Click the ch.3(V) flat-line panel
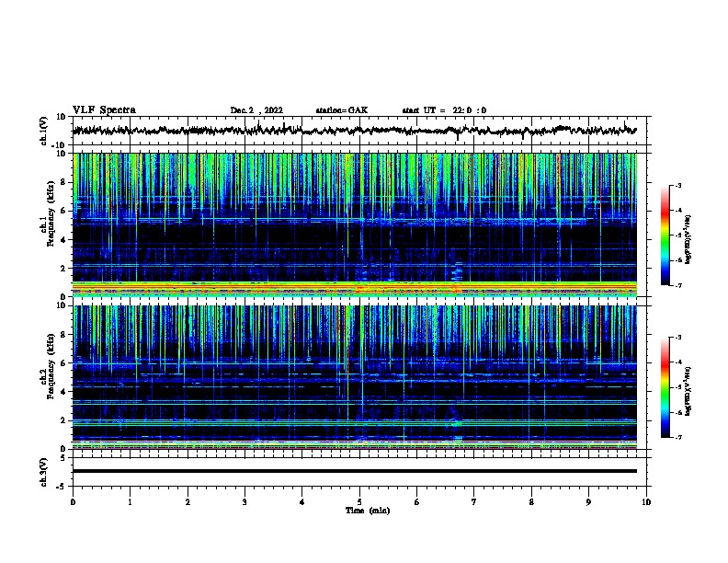728x563 pixels. pyautogui.click(x=359, y=472)
